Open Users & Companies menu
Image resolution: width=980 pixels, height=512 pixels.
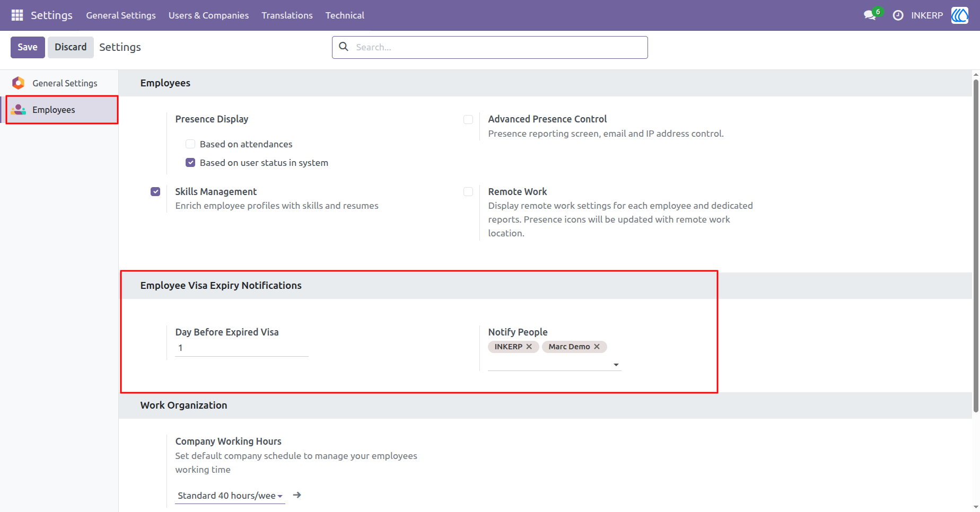click(x=208, y=15)
